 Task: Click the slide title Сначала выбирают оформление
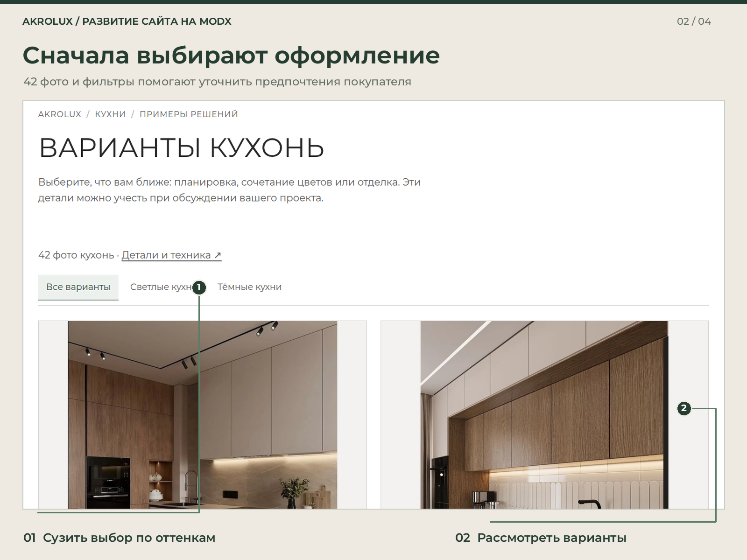231,56
